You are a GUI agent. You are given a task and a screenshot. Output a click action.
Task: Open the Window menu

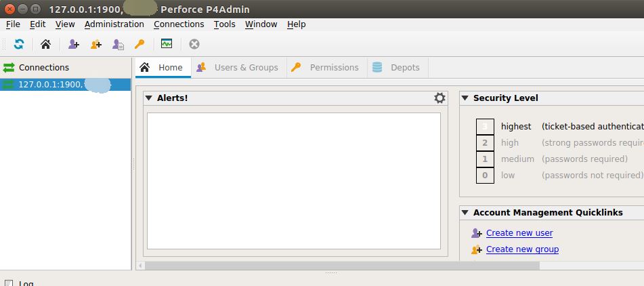click(261, 24)
